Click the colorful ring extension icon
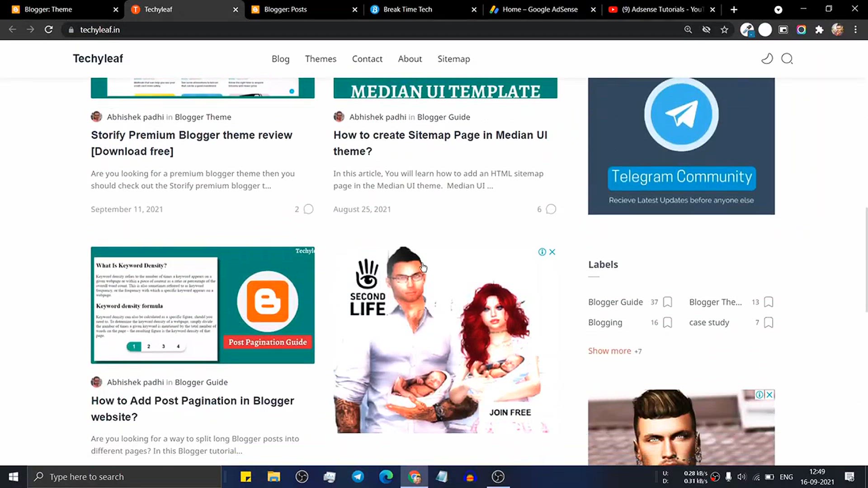The width and height of the screenshot is (868, 488). [x=801, y=30]
